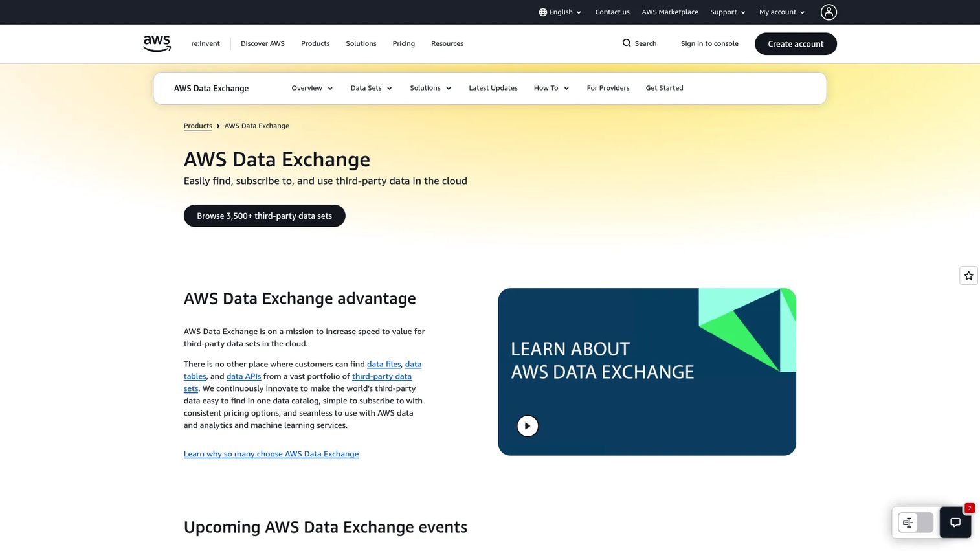Expand the Overview dropdown
The height and width of the screenshot is (551, 980).
click(312, 88)
